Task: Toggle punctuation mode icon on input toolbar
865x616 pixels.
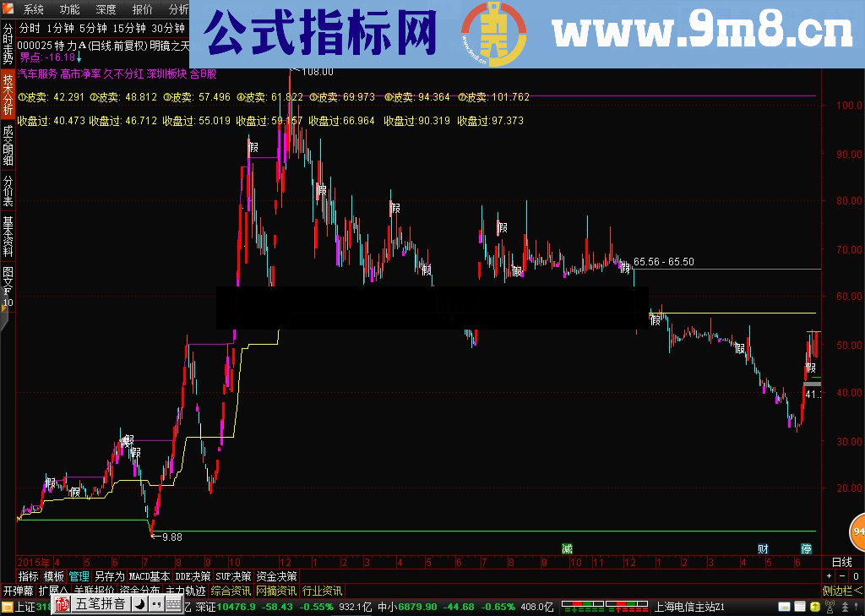Action: (157, 605)
